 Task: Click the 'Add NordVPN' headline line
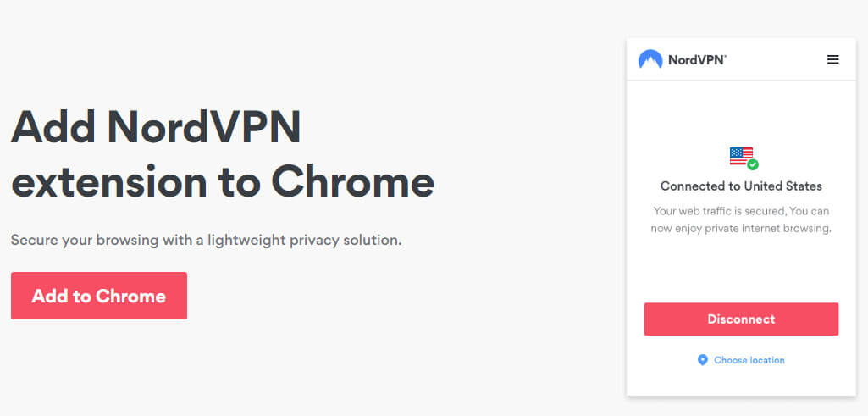(156, 127)
